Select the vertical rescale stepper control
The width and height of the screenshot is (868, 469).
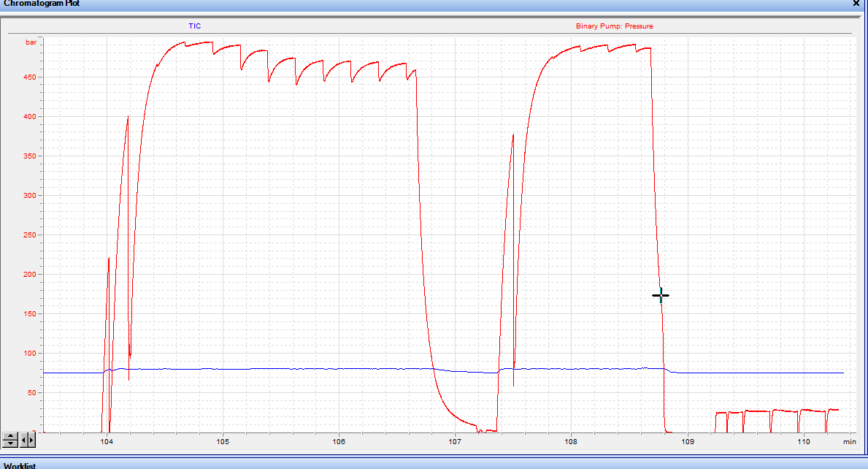10,439
